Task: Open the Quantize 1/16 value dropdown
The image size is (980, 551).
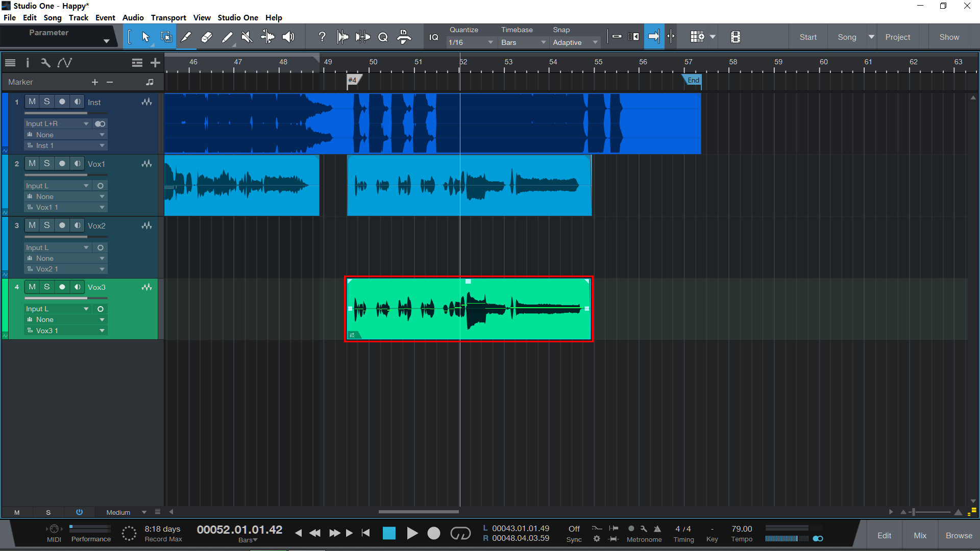Action: pyautogui.click(x=470, y=42)
